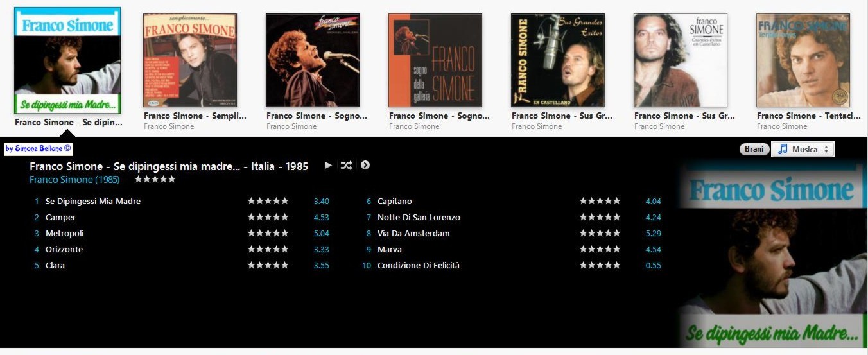Open the Musica library dropdown
Viewport: 868px width, 355px height.
pos(803,149)
